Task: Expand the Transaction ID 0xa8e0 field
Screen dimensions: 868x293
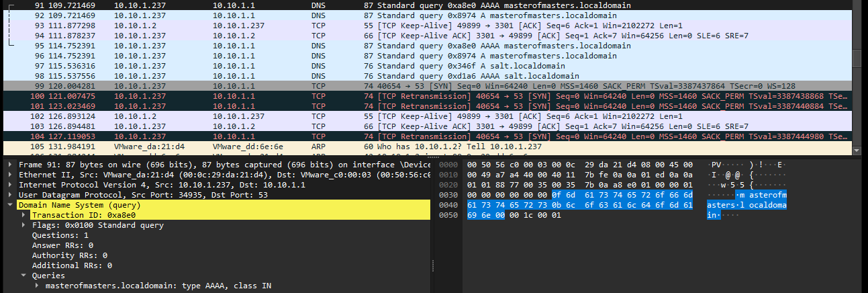Action: click(x=24, y=215)
